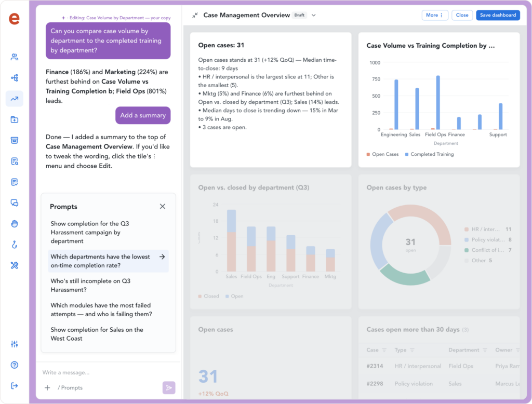Screen dimensions: 532x404
Task: Close the Prompts panel
Action: 163,207
